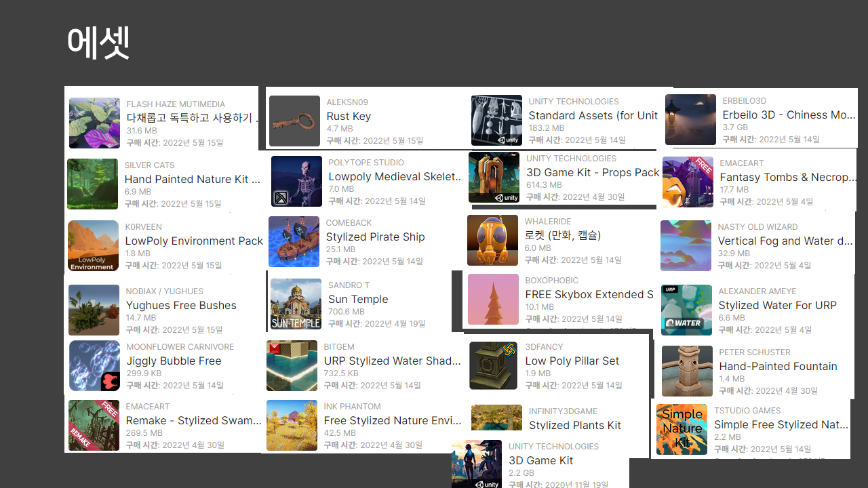Click the SILVER CATS publisher name
Screen dimensions: 868x488
(149, 165)
